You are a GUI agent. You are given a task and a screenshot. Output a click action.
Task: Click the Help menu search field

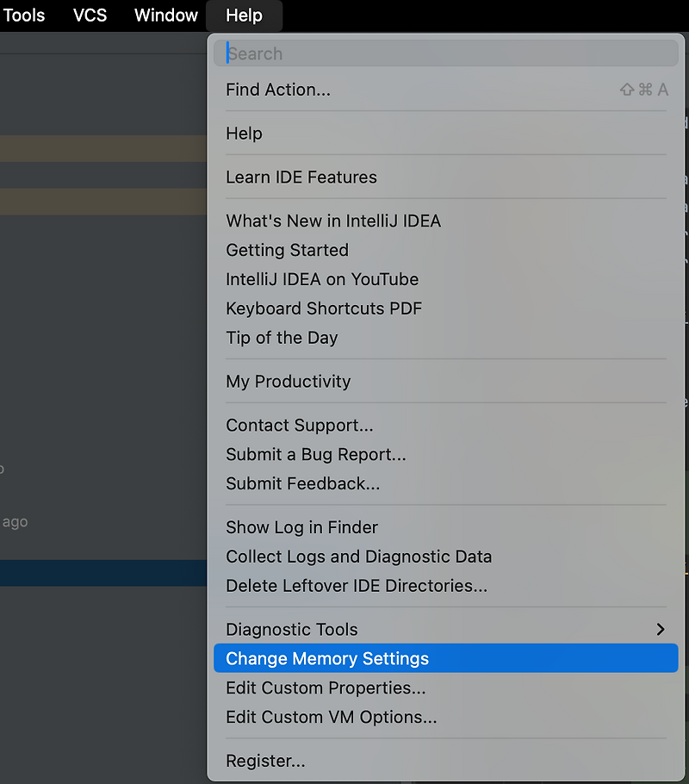(444, 53)
